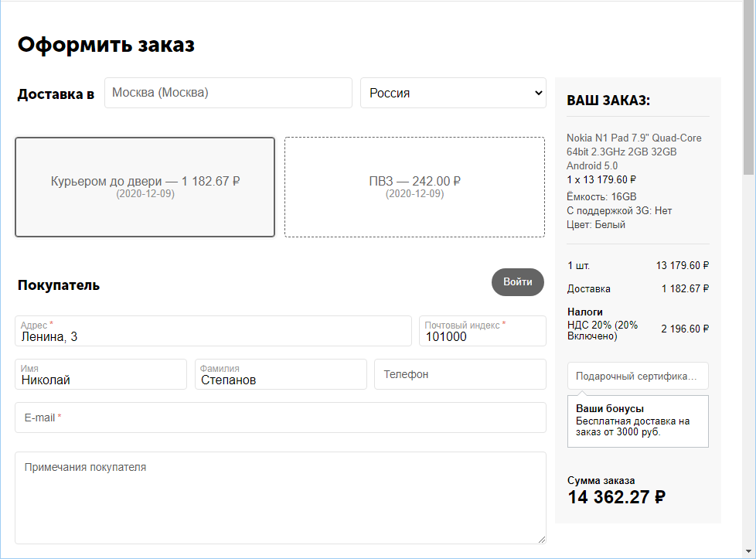Click the Имя field containing Николай
The width and height of the screenshot is (756, 559).
100,374
